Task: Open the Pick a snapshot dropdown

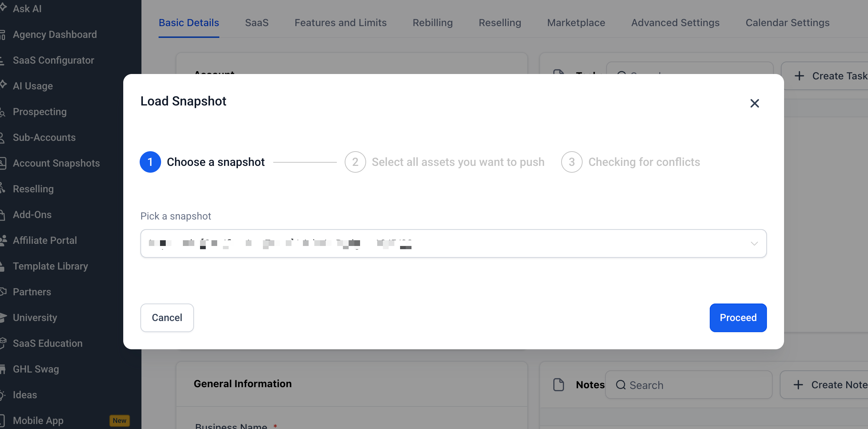Action: click(x=453, y=243)
